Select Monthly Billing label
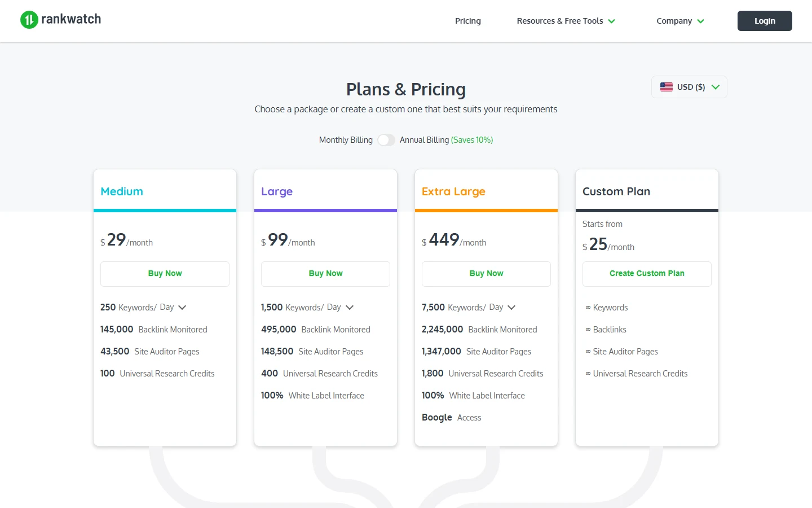This screenshot has width=812, height=508. pos(346,140)
